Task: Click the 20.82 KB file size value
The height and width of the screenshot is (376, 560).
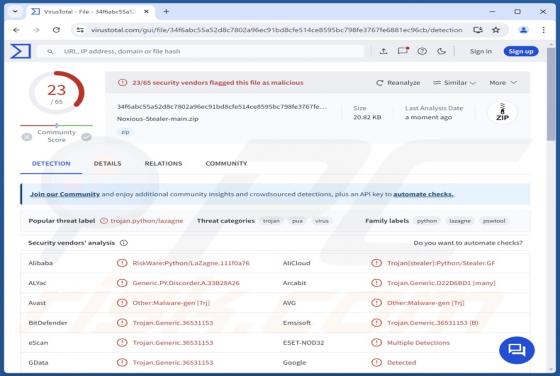Action: click(x=367, y=117)
